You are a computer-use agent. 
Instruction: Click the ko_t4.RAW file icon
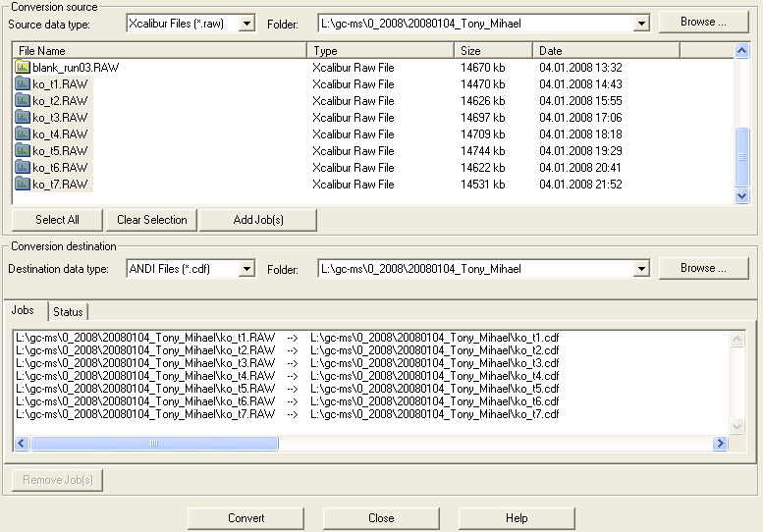23,133
